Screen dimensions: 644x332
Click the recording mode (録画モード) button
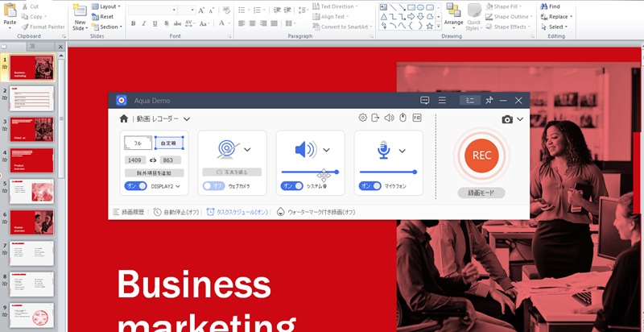(481, 193)
